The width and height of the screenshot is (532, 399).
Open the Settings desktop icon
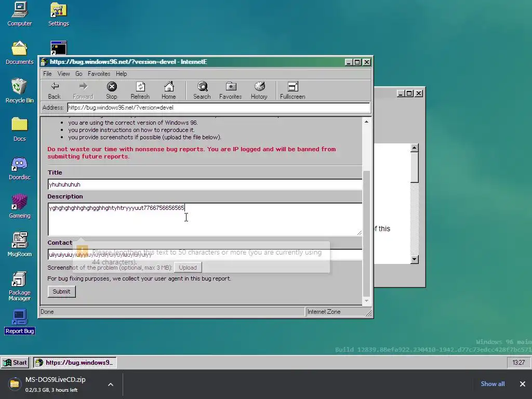click(x=58, y=14)
